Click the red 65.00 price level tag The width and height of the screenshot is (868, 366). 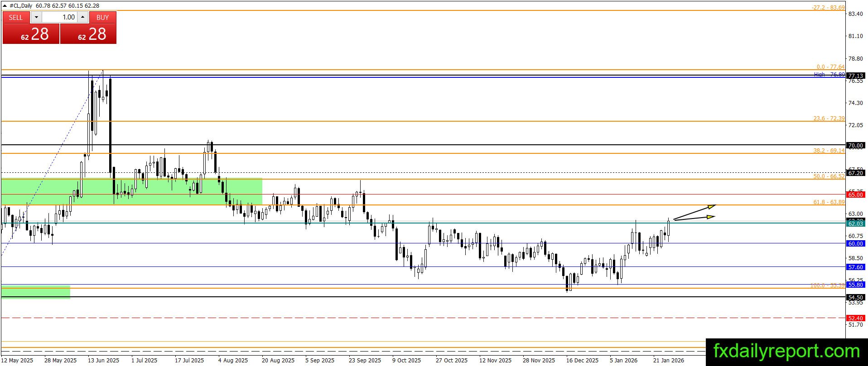[x=856, y=195]
